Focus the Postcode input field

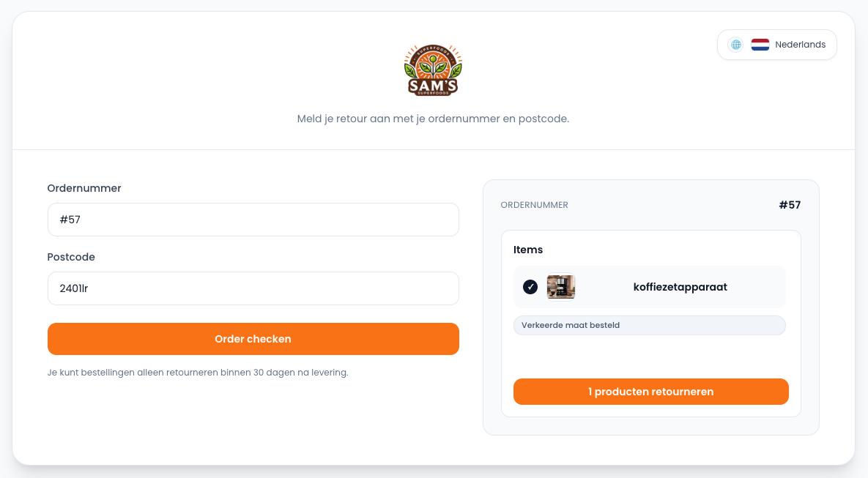coord(253,288)
